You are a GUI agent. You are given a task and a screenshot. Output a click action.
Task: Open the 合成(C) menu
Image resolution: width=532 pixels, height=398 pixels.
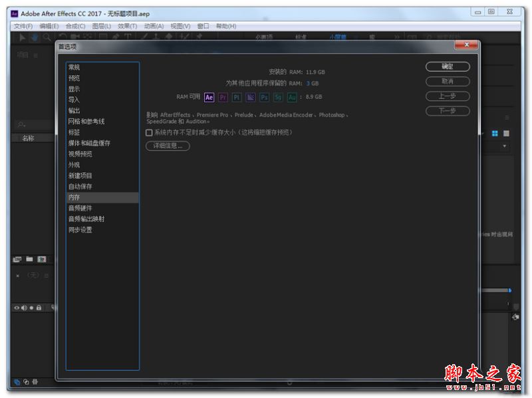pyautogui.click(x=75, y=26)
